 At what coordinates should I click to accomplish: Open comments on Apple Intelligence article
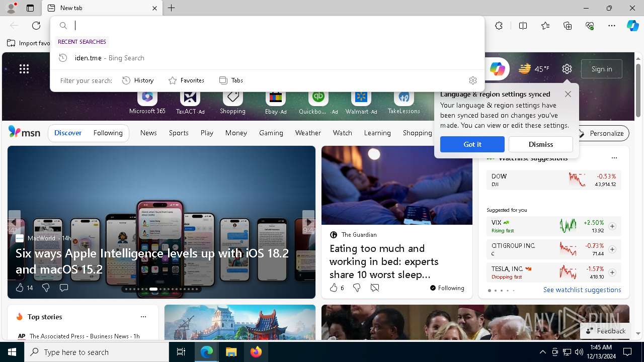coord(64,288)
